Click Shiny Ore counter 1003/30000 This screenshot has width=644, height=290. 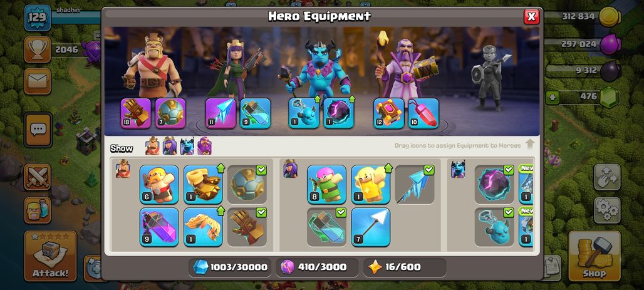pos(231,267)
